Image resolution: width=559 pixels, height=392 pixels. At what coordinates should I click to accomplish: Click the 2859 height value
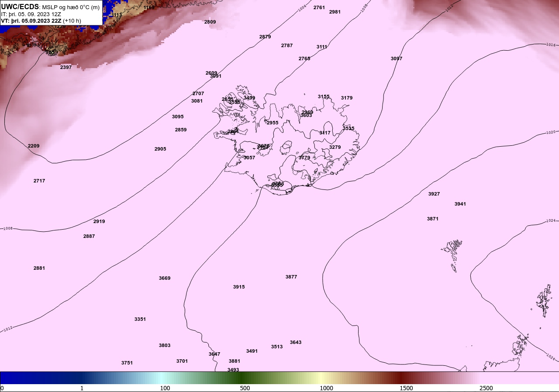tap(181, 130)
